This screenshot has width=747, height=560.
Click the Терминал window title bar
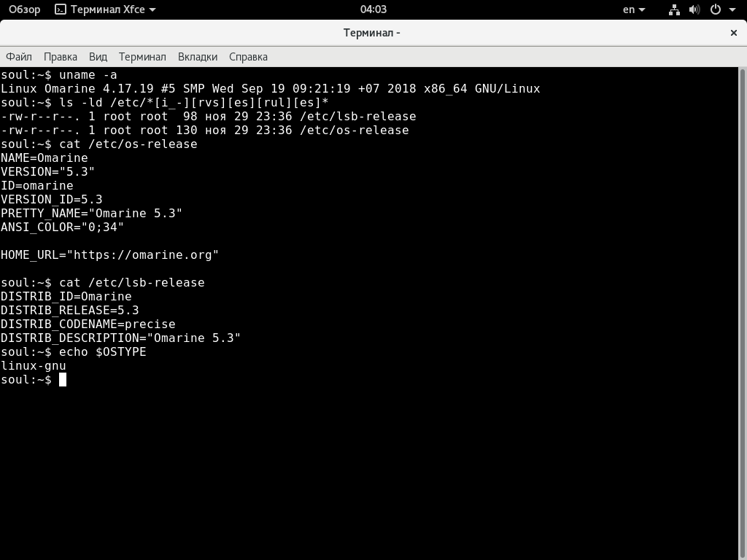pyautogui.click(x=371, y=33)
